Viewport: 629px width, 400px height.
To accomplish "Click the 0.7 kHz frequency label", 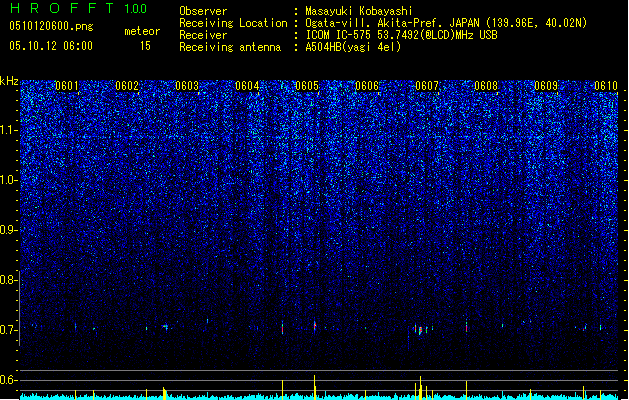I will click(8, 330).
